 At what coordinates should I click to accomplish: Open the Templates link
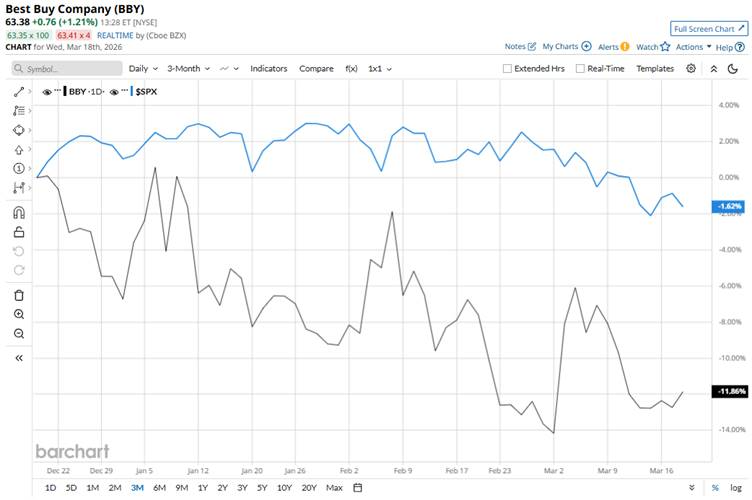(655, 69)
